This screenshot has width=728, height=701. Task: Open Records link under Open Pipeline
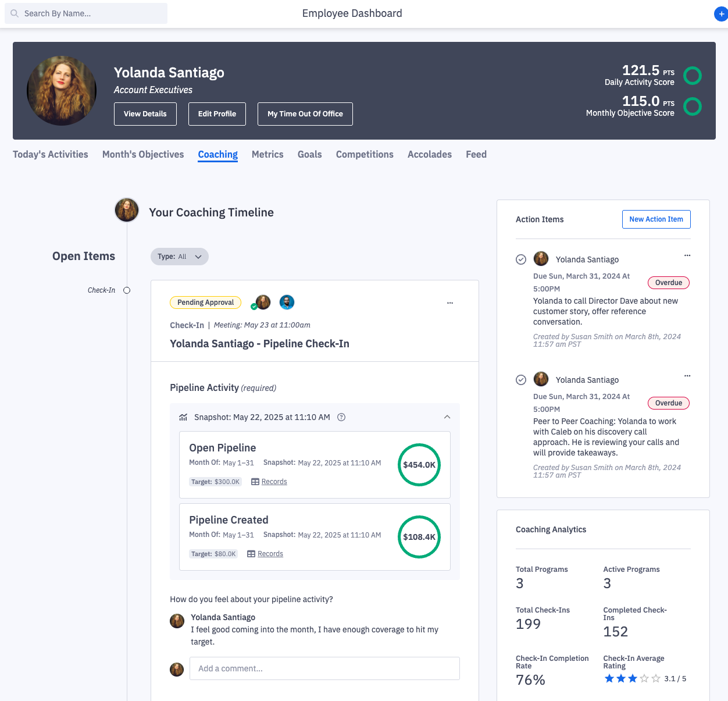point(274,482)
